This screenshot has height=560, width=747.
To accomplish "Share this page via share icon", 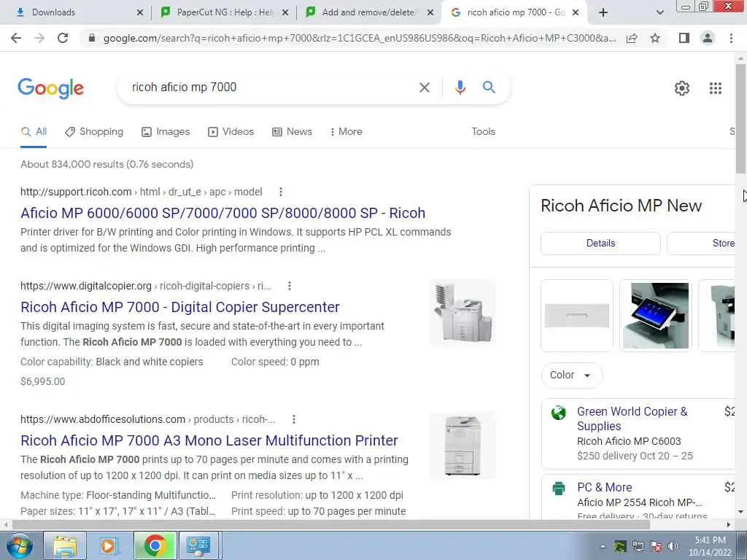I will tap(632, 38).
